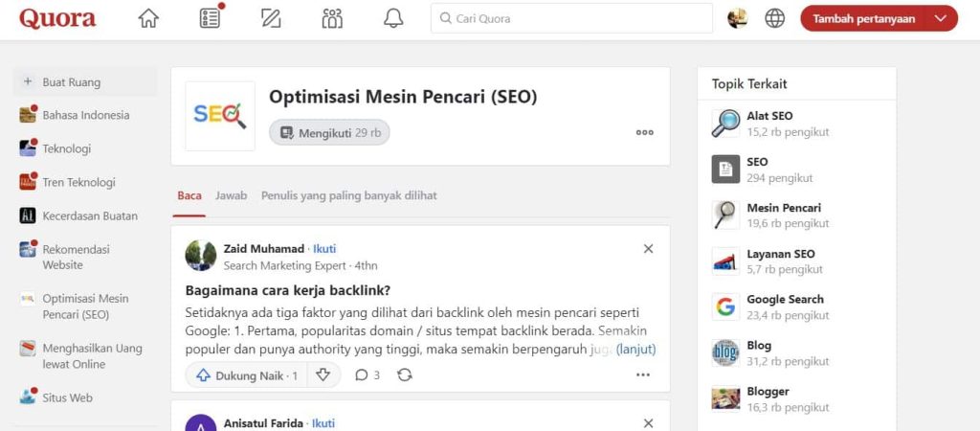Open the Quora home icon
This screenshot has width=980, height=431.
point(148,18)
